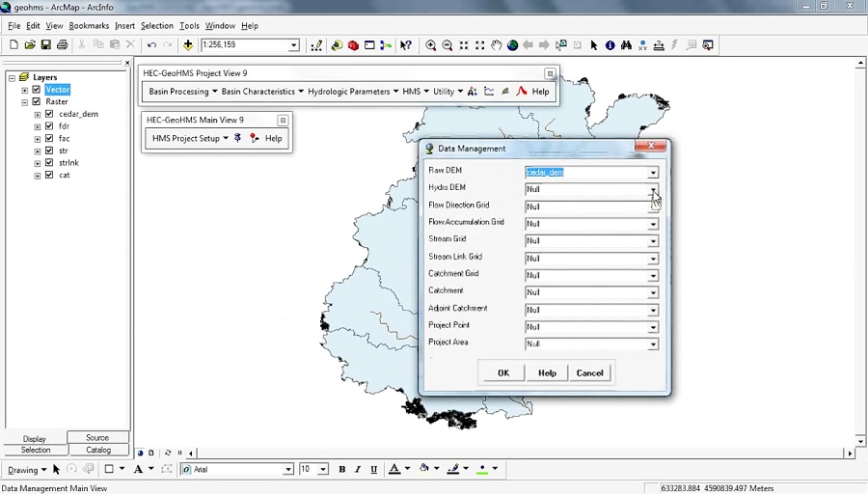Image resolution: width=868 pixels, height=494 pixels.
Task: Select the Pan hand tool
Action: click(x=496, y=45)
